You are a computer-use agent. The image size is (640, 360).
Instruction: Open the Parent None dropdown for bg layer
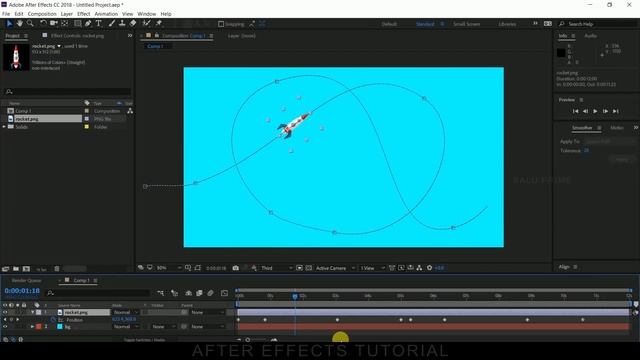(207, 327)
